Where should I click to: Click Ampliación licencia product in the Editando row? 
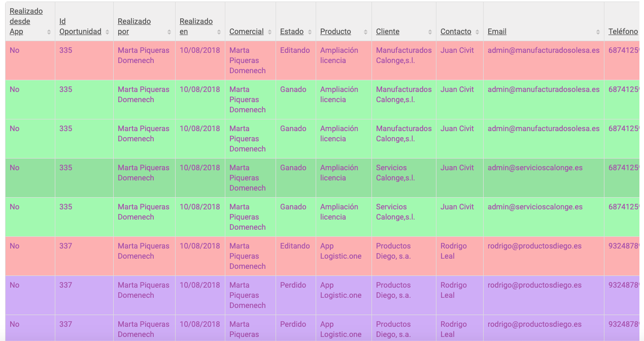[339, 55]
